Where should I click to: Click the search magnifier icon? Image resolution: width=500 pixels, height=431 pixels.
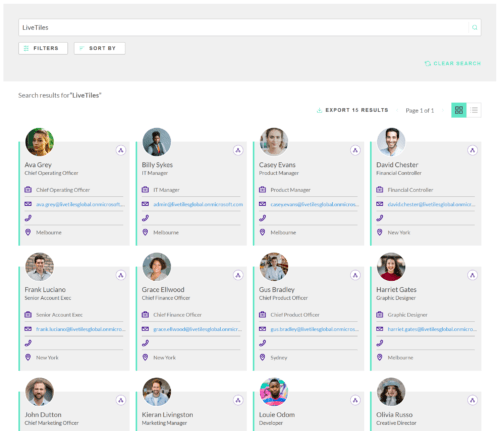[x=474, y=27]
